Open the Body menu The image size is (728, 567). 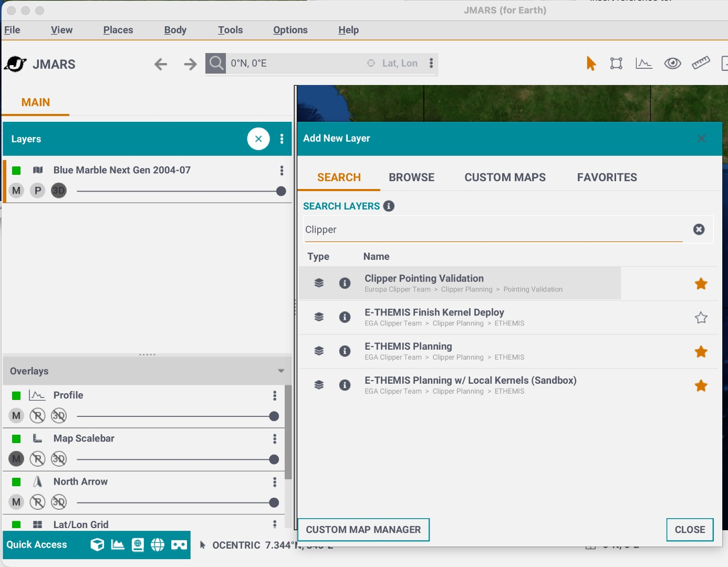point(175,30)
